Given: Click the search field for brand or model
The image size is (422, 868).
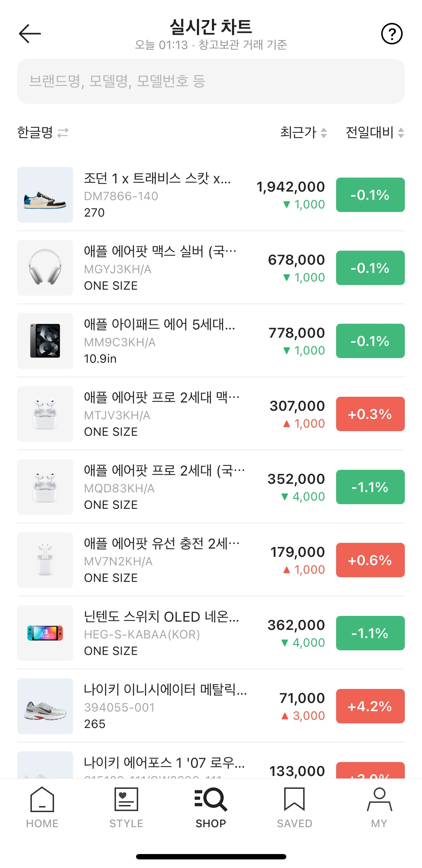Looking at the screenshot, I should tap(211, 81).
